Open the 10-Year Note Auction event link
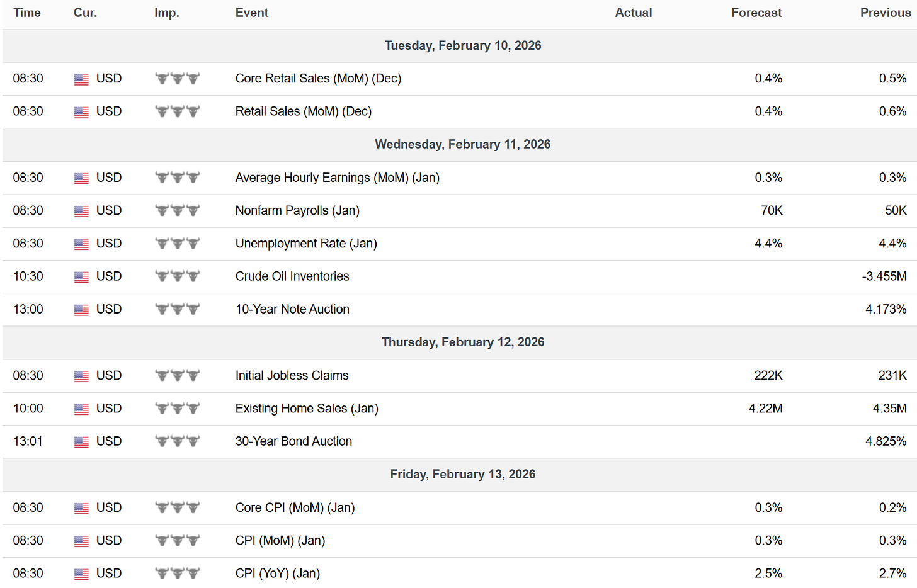 (292, 309)
